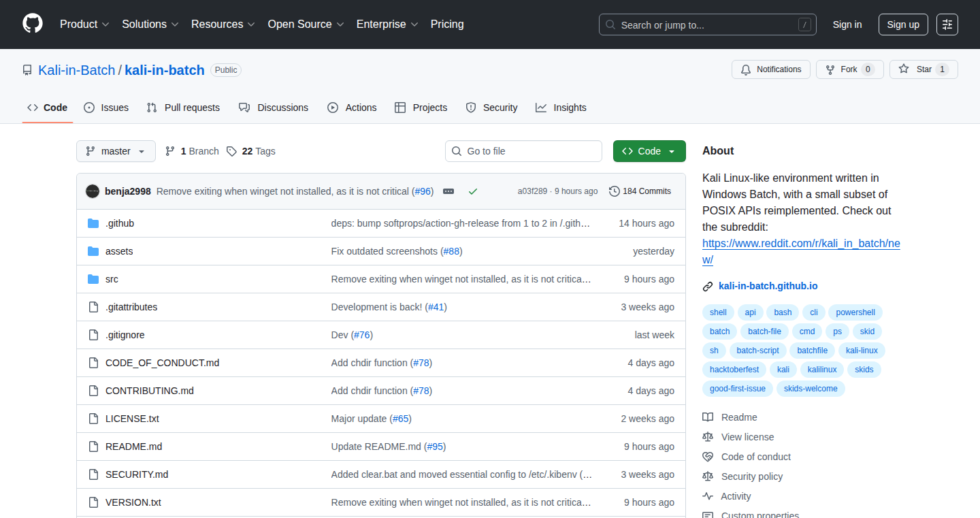Expand the Enterprise menu

387,24
